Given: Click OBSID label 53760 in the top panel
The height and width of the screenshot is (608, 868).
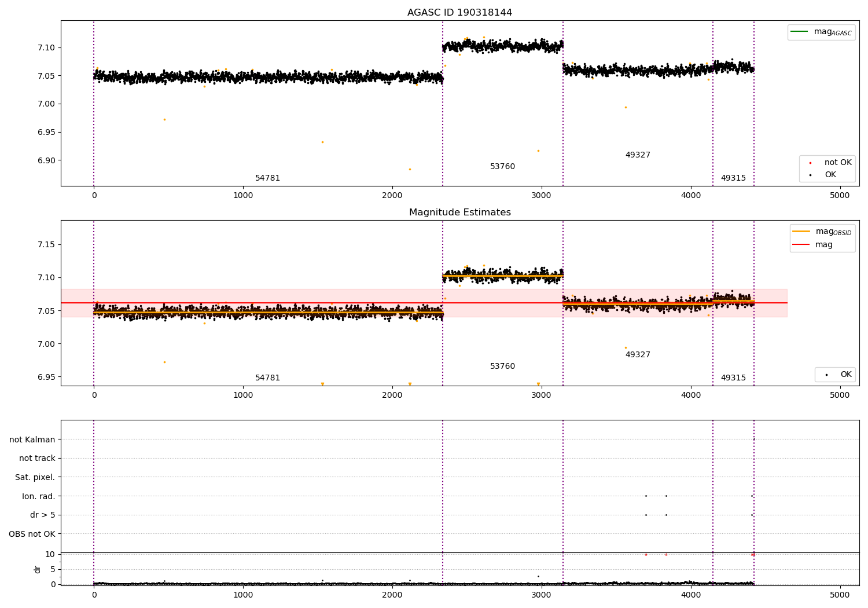Looking at the screenshot, I should point(502,167).
